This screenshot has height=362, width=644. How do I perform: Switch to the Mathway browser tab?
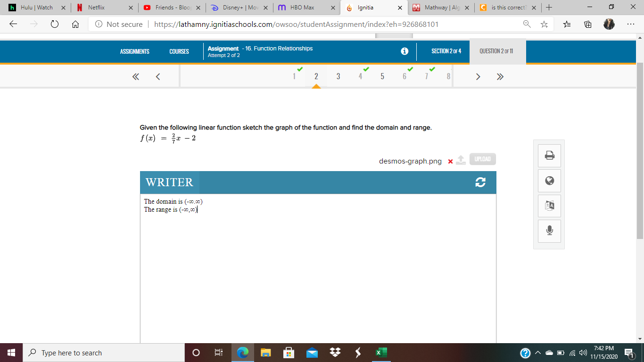(x=440, y=8)
